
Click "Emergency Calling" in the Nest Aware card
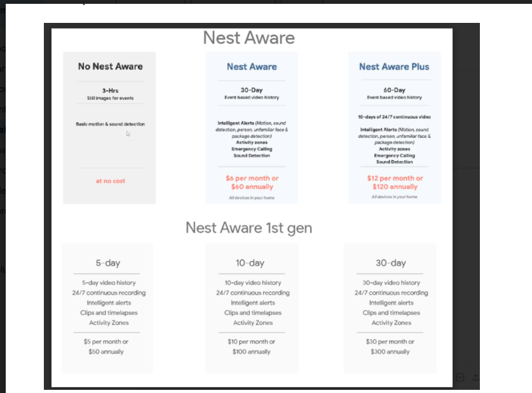click(252, 149)
